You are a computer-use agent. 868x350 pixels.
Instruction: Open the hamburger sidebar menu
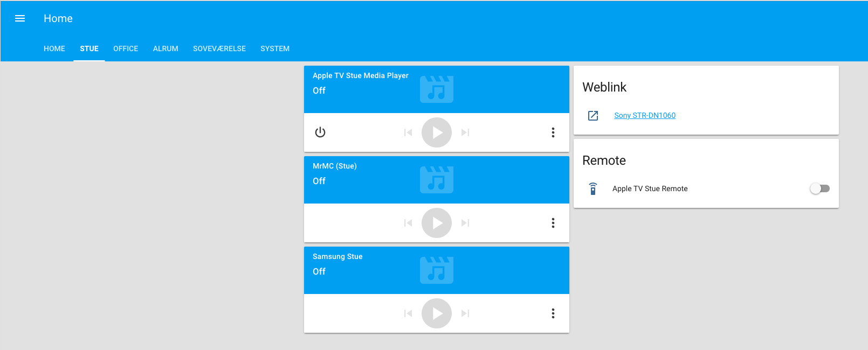click(x=20, y=18)
